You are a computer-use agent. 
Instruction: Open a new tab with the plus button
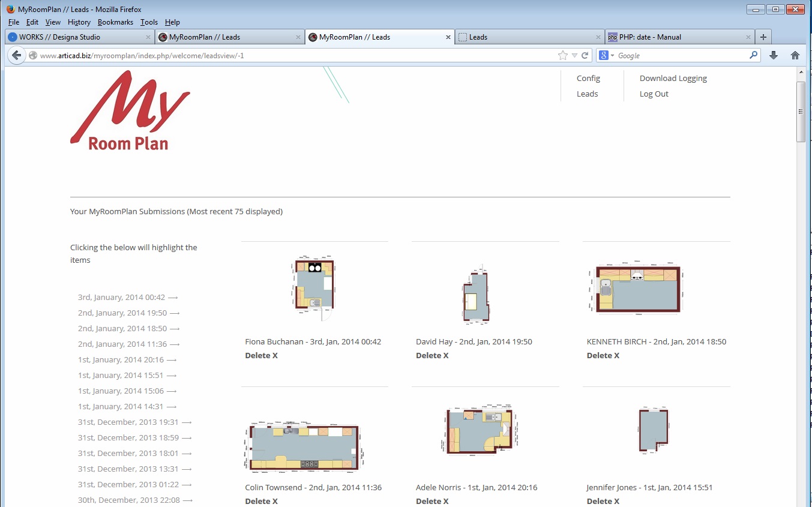pos(763,37)
